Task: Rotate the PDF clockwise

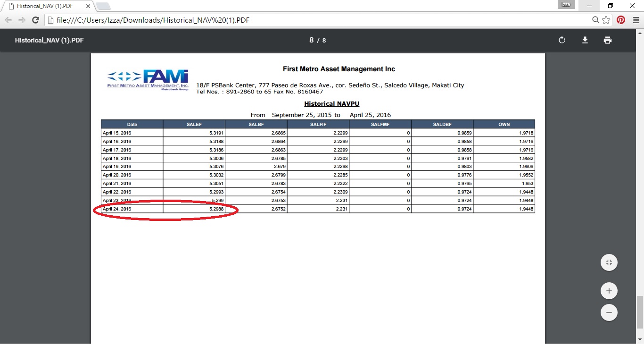Action: click(x=562, y=40)
